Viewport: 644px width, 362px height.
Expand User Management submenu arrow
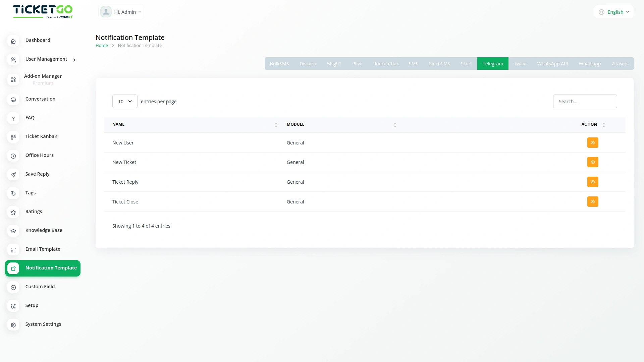click(74, 60)
